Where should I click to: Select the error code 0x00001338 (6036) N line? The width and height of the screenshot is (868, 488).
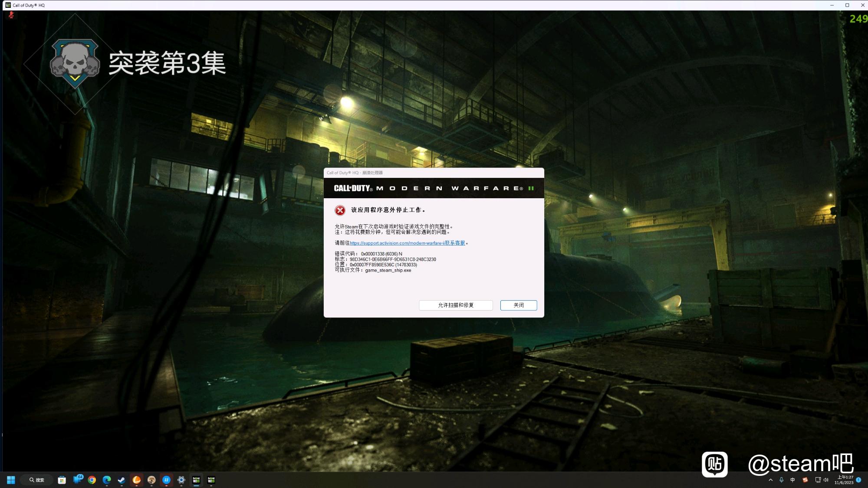[x=368, y=254]
